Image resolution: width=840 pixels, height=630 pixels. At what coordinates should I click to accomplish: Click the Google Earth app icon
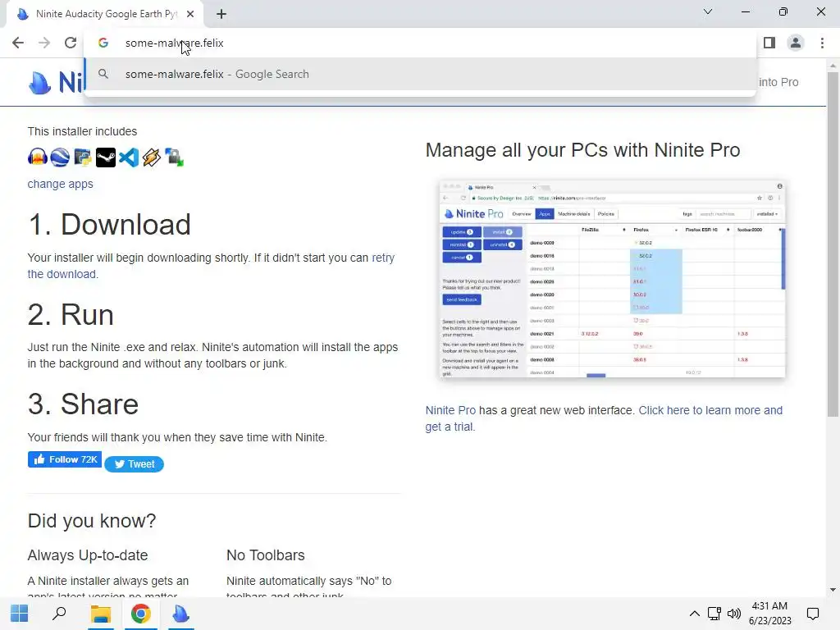coord(60,157)
